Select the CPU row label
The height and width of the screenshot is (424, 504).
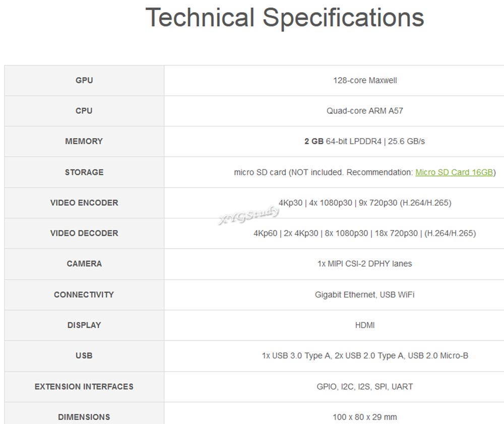click(84, 111)
